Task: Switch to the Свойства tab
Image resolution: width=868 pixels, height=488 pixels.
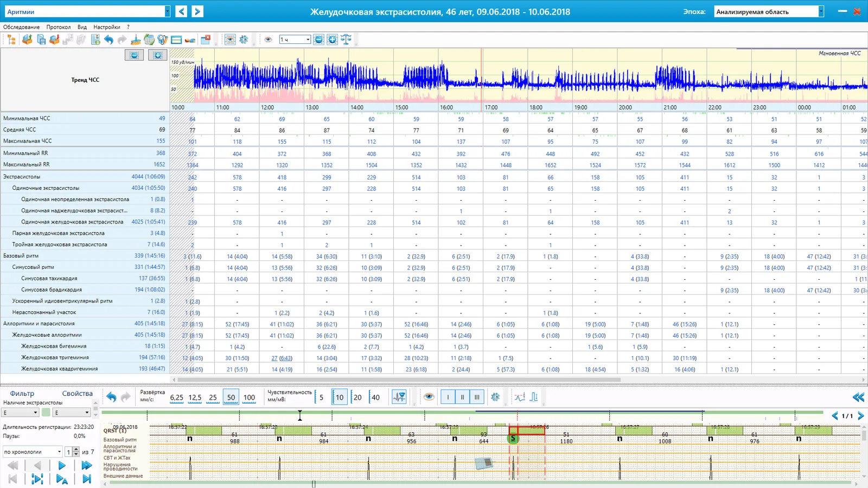Action: tap(77, 394)
